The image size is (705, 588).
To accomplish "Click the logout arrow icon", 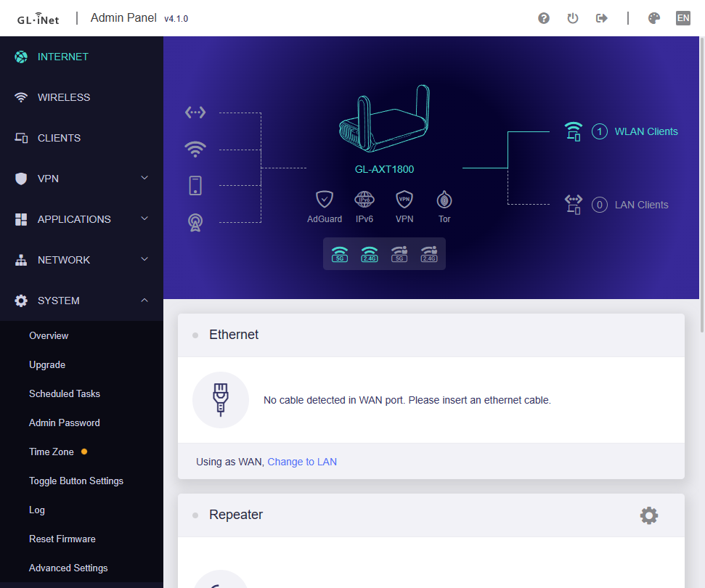I will 602,18.
